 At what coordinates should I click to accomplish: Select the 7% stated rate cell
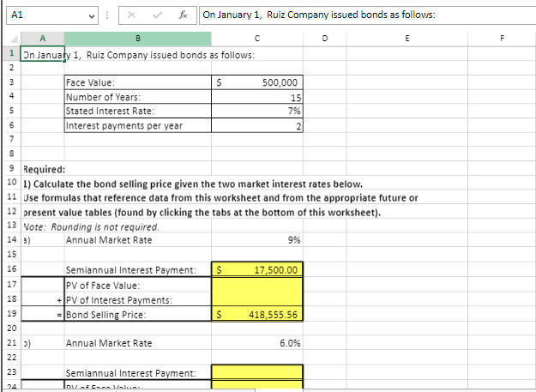(x=257, y=111)
